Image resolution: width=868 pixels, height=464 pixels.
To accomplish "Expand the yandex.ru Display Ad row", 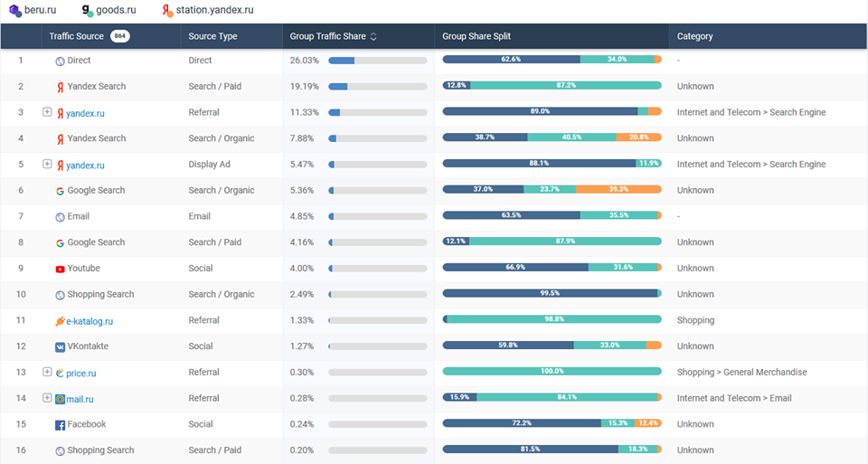I will pyautogui.click(x=47, y=165).
